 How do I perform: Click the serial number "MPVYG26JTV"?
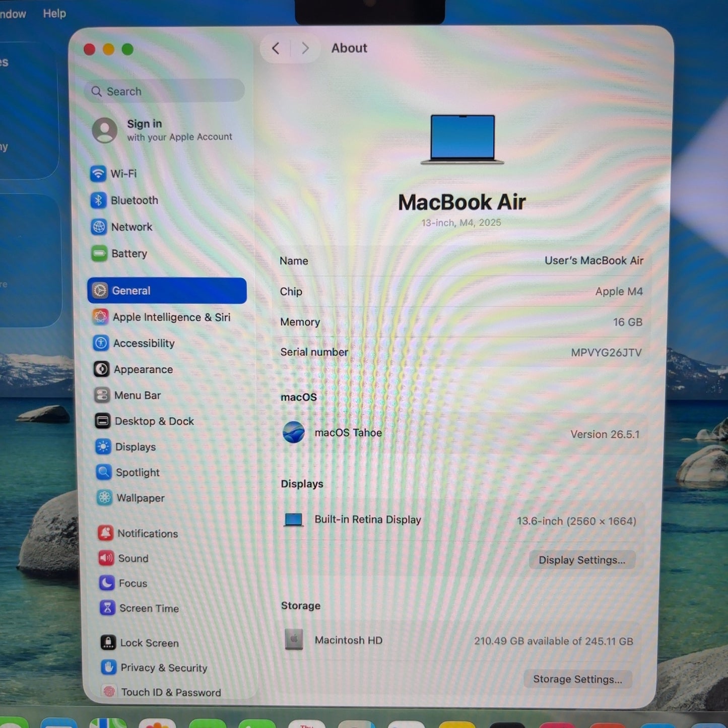coord(607,353)
